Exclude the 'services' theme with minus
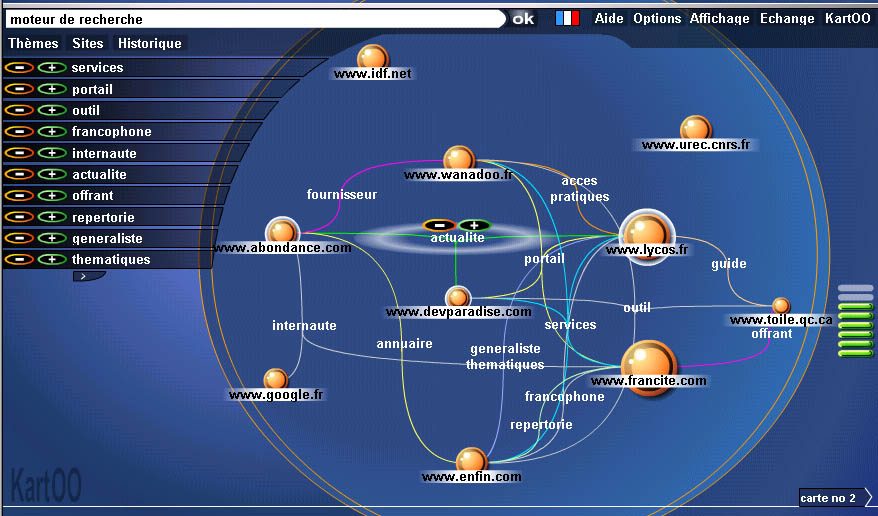Screen dimensions: 878x516 pos(19,68)
